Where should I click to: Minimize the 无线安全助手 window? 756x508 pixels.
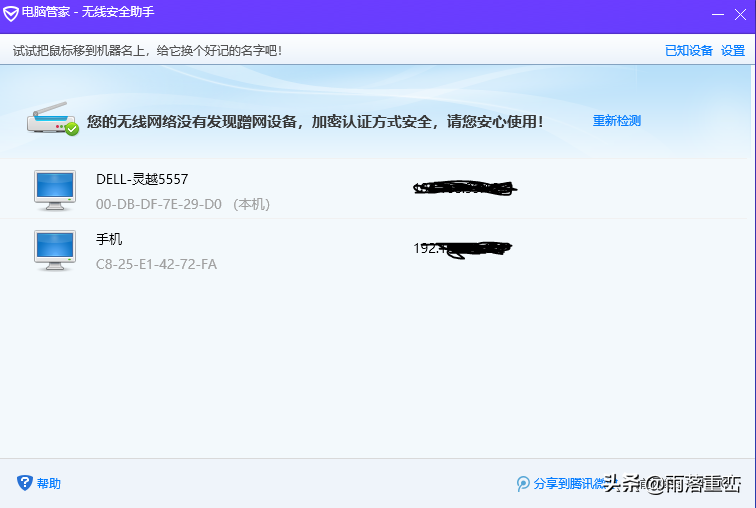coord(718,14)
